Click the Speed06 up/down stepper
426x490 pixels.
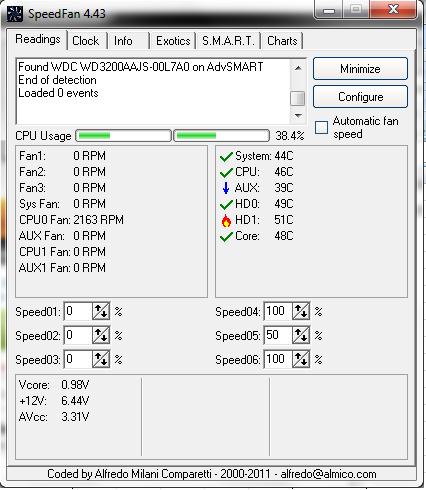(x=301, y=359)
